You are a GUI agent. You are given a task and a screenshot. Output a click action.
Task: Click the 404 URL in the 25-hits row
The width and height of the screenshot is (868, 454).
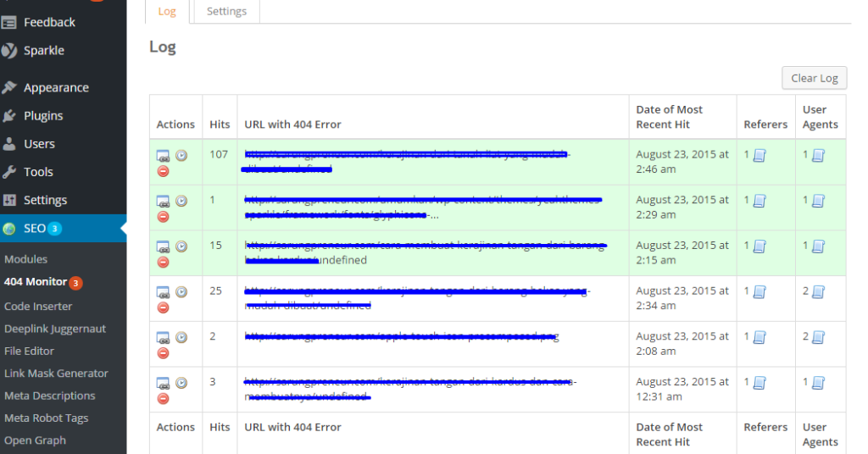tap(417, 297)
